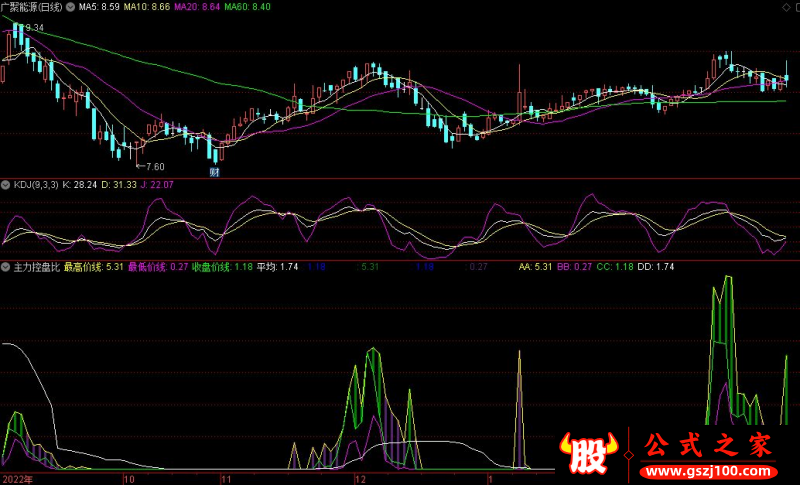The height and width of the screenshot is (485, 800).
Task: Open dropdown arrow beside 广聚能源(日线) title
Action: [x=68, y=6]
